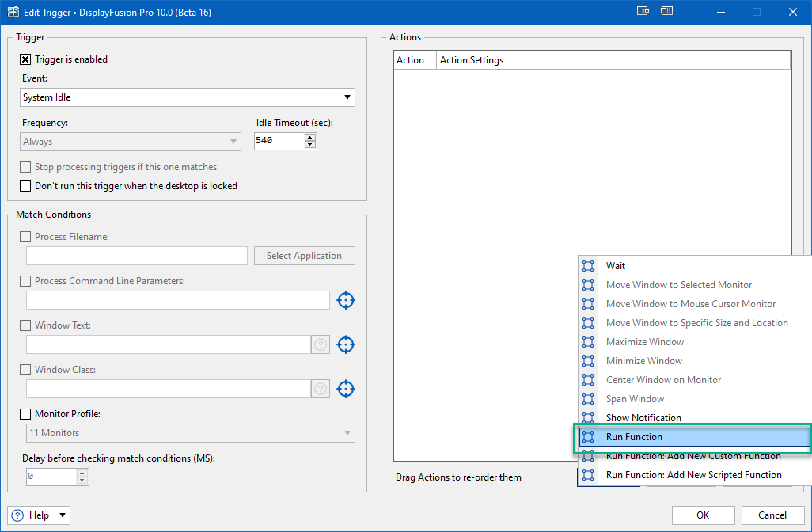Click the Delay before checking field showing 0
This screenshot has height=532, width=812.
[x=51, y=477]
